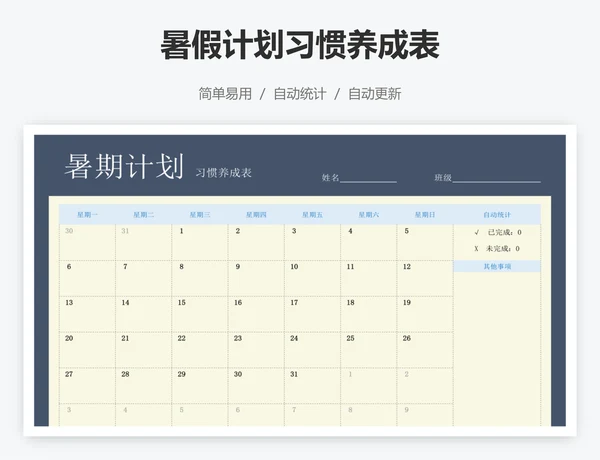The height and width of the screenshot is (460, 600).
Task: Click the 星期三 column header
Action: click(x=200, y=215)
